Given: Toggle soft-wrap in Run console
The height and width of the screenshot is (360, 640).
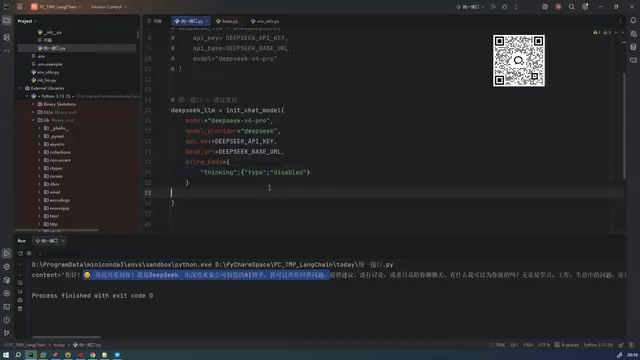Looking at the screenshot, I should click(20, 282).
